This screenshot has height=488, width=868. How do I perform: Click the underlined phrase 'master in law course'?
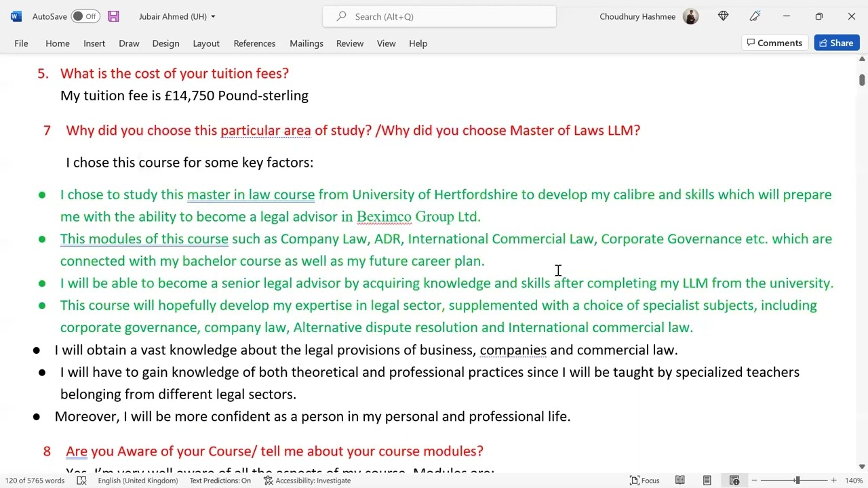coord(251,195)
